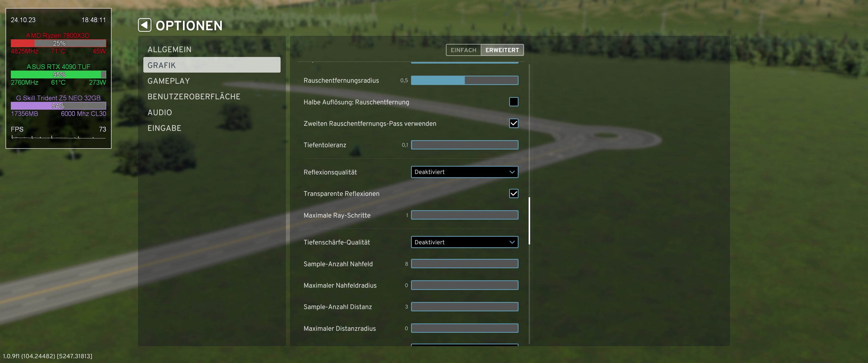Enable Halbe Auflösung: Rauschentfernung checkbox
868x363 pixels.
click(513, 102)
